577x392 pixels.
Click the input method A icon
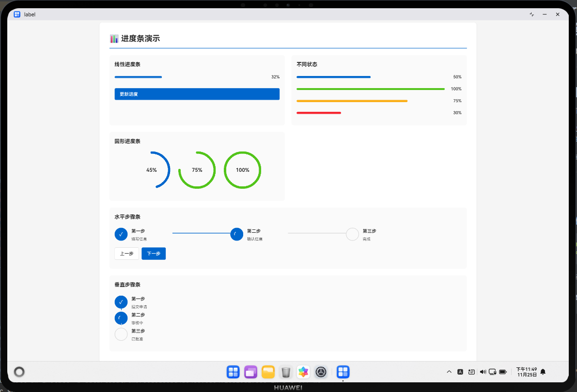point(460,372)
